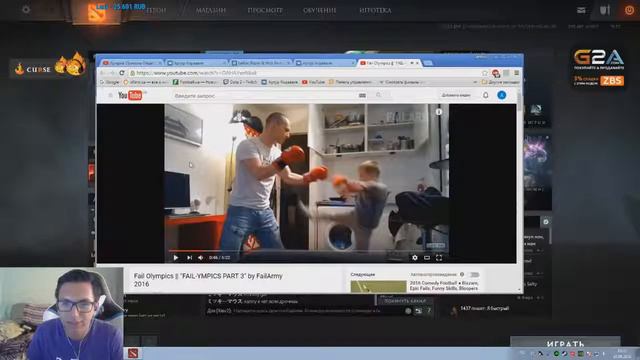This screenshot has width=640, height=360.
Task: Click the chat help question mark icon
Action: 429,311
